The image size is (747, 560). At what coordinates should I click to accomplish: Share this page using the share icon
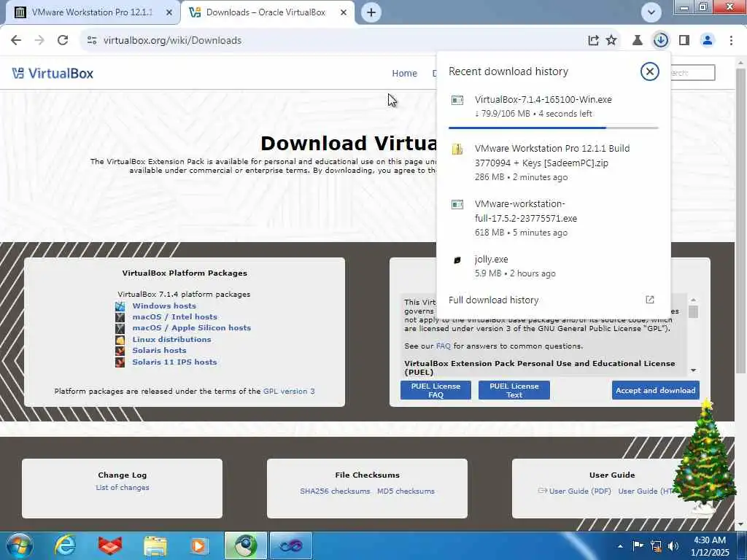593,41
